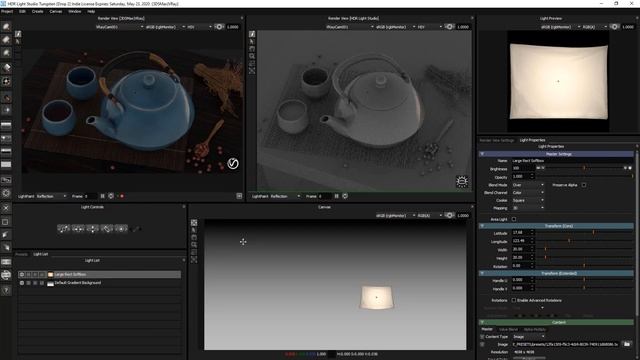
Task: Toggle the Preserve Alpha checkbox
Action: 584,185
